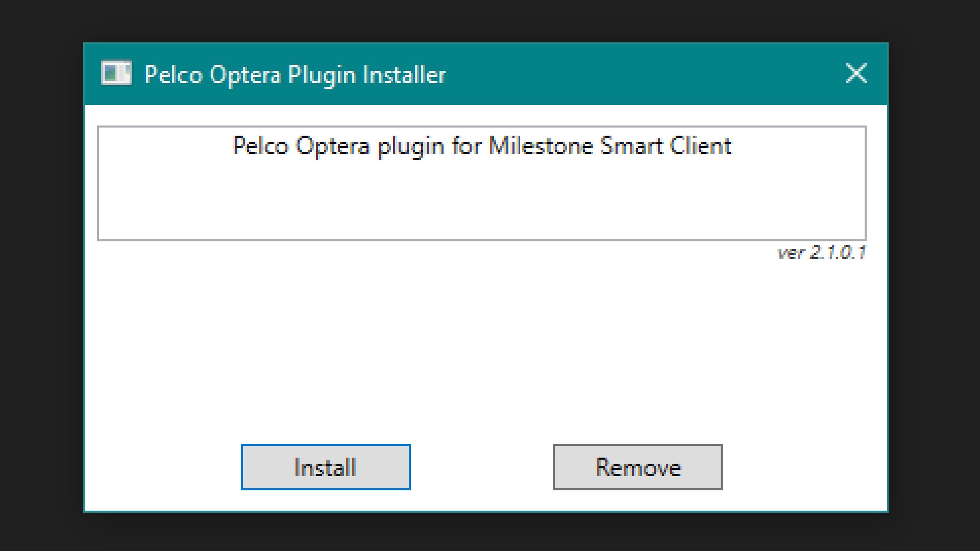This screenshot has height=551, width=980.
Task: Choose Remove to delete the Optera plugin
Action: (x=638, y=467)
